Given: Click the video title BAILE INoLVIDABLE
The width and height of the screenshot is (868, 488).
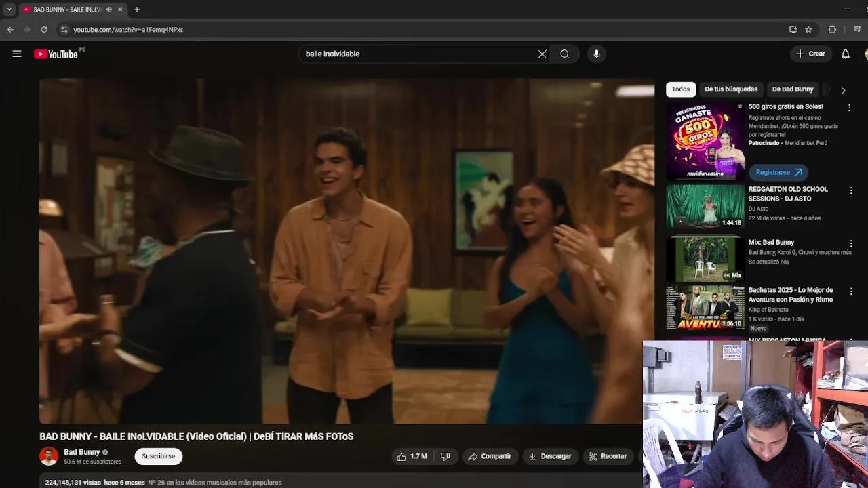Looking at the screenshot, I should coord(197,436).
